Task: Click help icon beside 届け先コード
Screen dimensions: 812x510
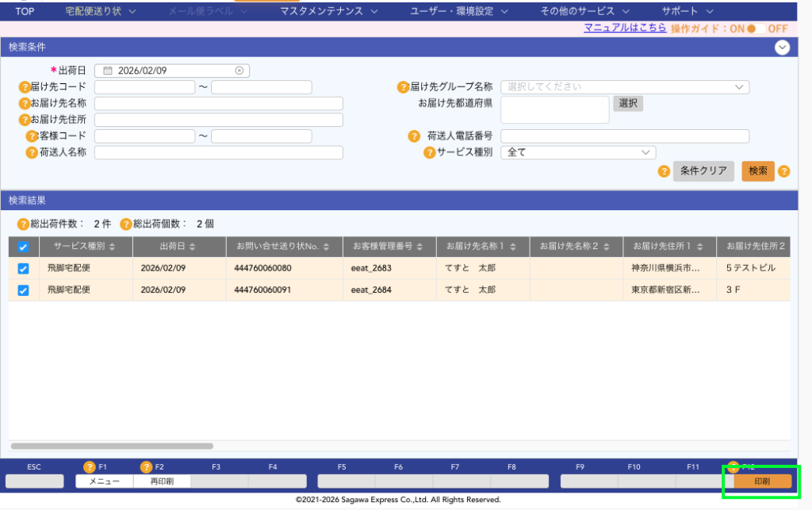Action: click(x=25, y=87)
